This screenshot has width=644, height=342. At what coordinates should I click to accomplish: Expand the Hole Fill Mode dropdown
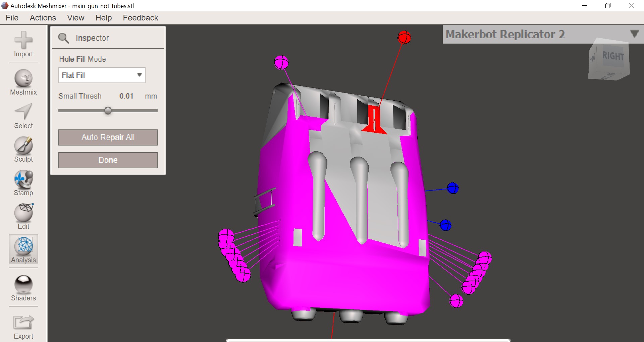(102, 75)
